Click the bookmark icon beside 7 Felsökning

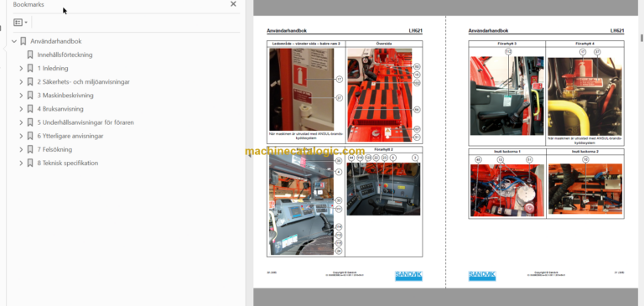[x=30, y=149]
